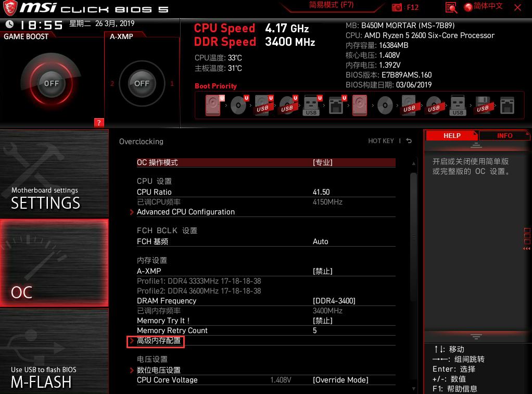
Task: Select the UEFI USB hard disk boot device
Action: tap(263, 105)
